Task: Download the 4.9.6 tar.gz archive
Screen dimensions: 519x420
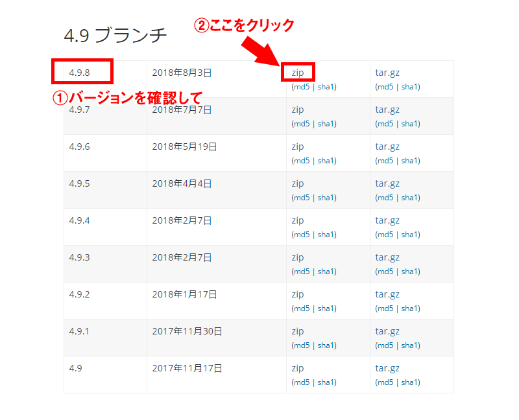Action: pyautogui.click(x=387, y=146)
